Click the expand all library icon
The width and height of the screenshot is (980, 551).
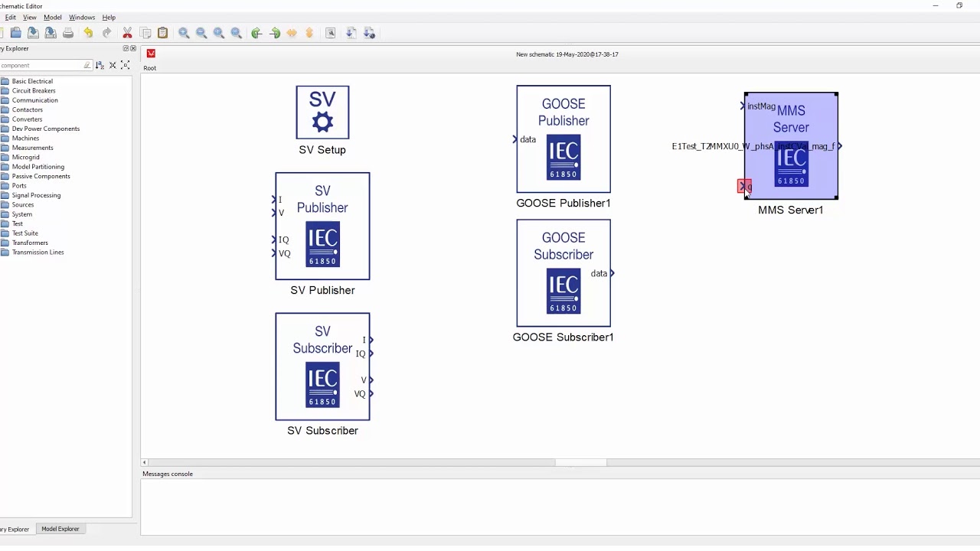[x=126, y=65]
